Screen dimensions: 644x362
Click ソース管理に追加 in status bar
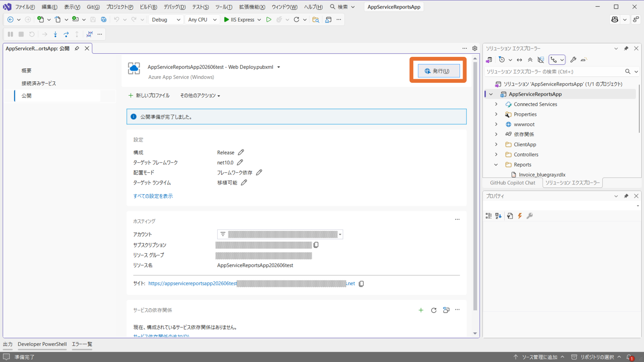coord(539,357)
